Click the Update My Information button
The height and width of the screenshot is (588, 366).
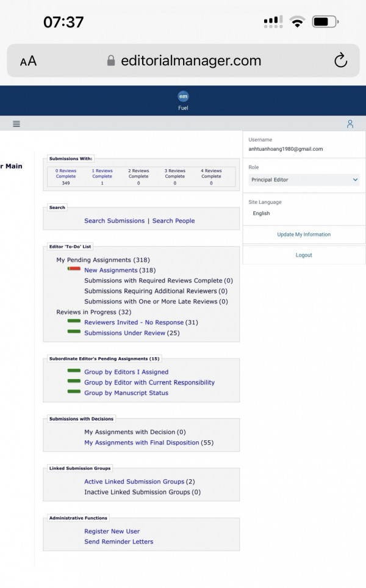304,234
